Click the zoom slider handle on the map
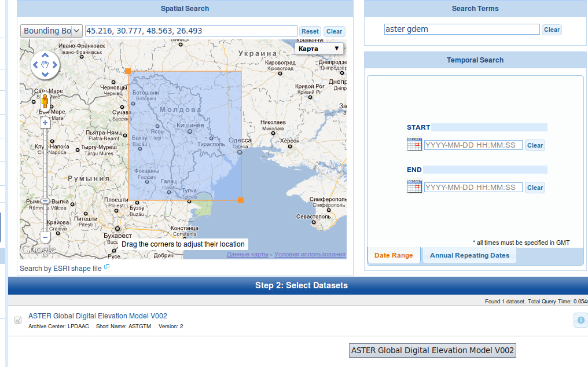588x367 pixels. (45, 201)
